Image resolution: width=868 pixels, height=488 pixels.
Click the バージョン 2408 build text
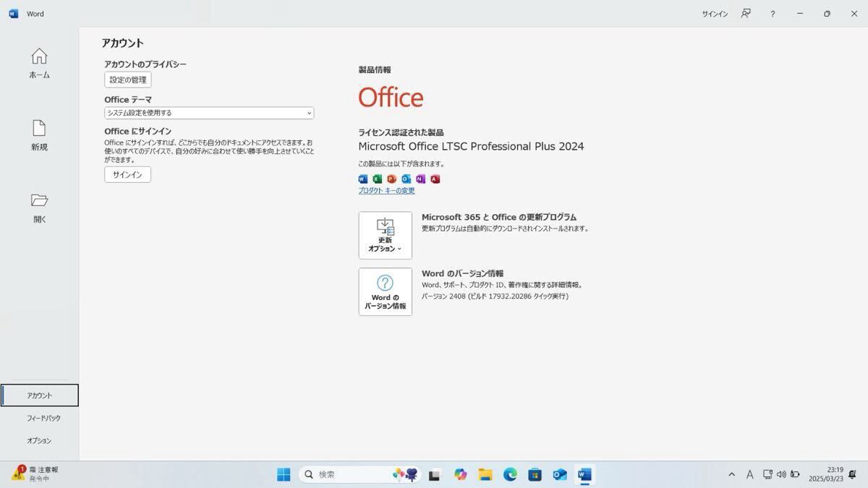[x=495, y=296]
